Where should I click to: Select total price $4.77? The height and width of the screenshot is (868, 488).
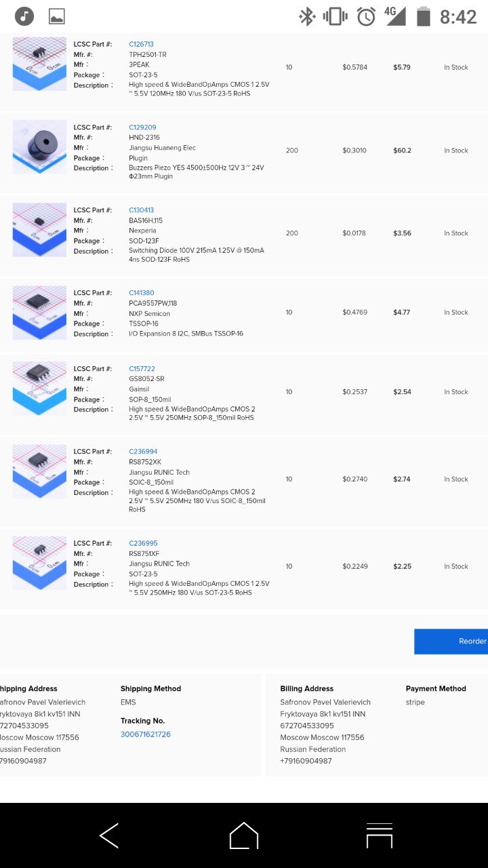[x=402, y=313]
